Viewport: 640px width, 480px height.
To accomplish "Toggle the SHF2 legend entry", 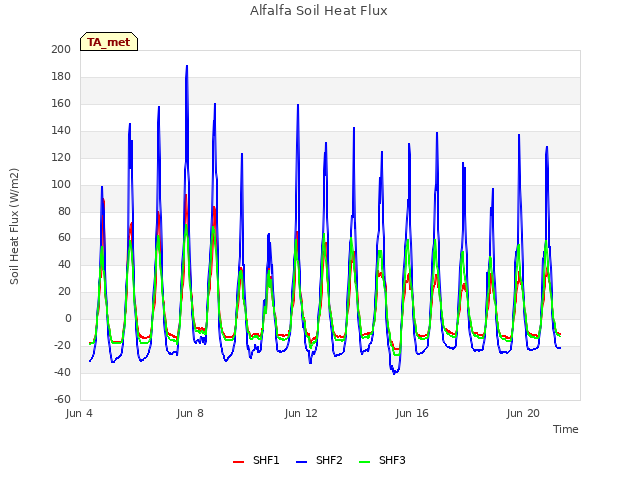I will click(x=319, y=460).
